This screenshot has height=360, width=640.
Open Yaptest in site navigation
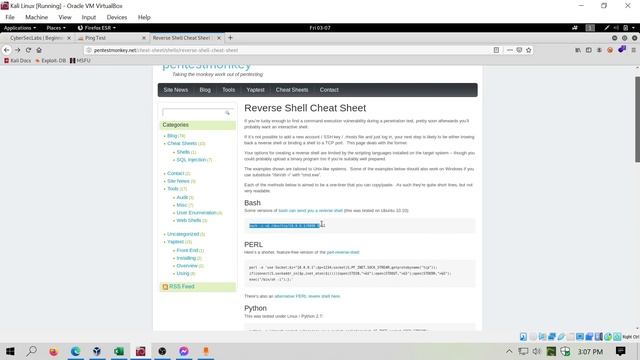click(256, 90)
